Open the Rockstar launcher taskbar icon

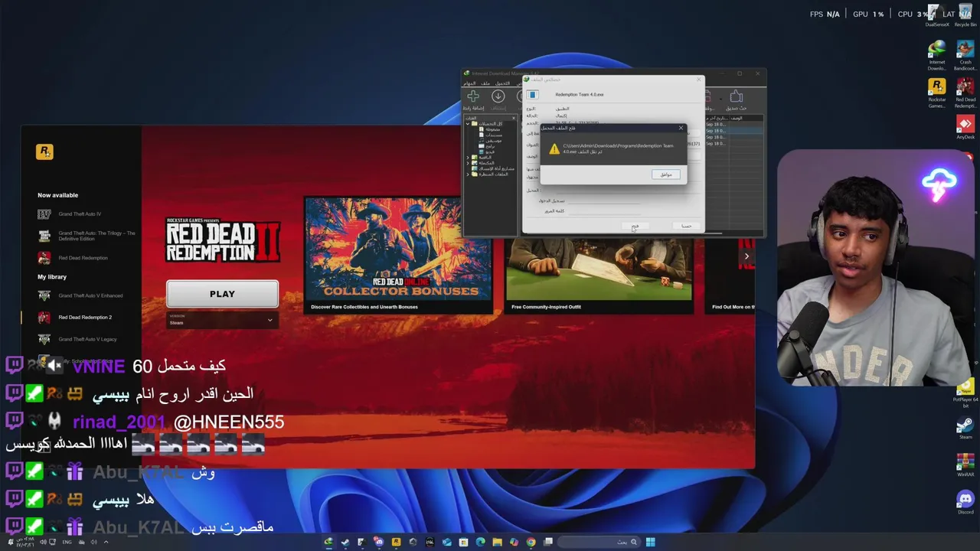pyautogui.click(x=396, y=542)
